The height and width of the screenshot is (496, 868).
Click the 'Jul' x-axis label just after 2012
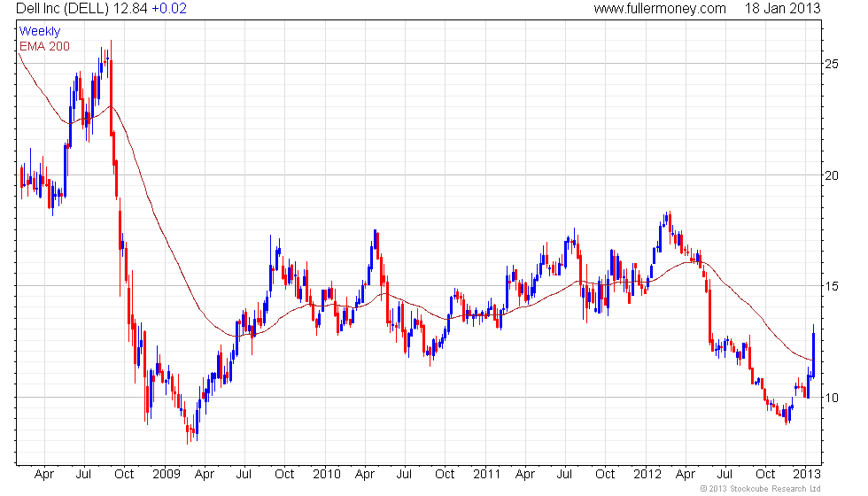tap(725, 474)
